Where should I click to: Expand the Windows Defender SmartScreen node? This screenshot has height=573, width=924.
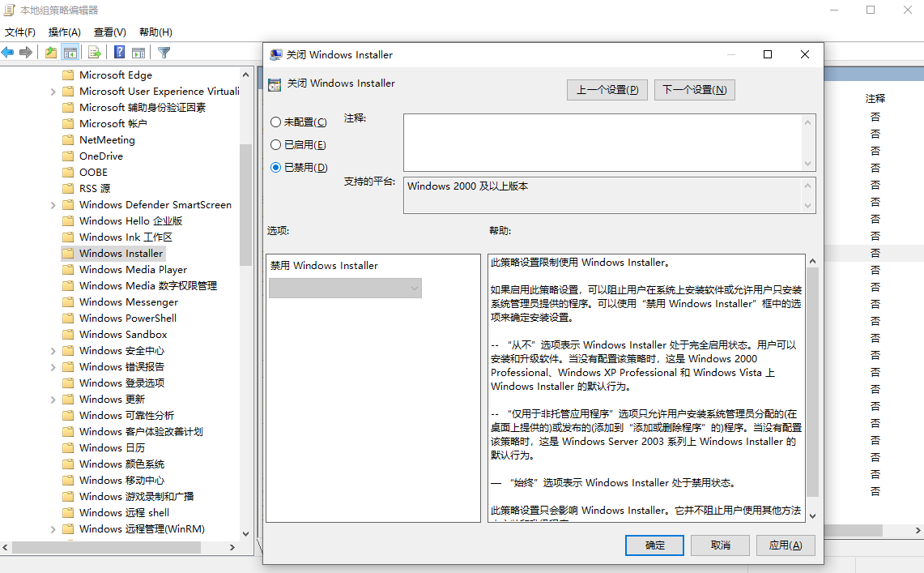click(53, 205)
